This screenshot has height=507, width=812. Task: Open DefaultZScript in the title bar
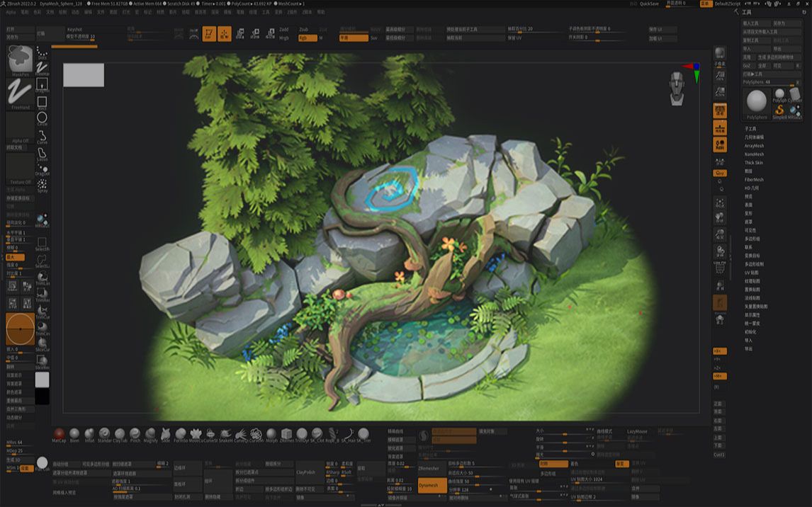click(728, 4)
